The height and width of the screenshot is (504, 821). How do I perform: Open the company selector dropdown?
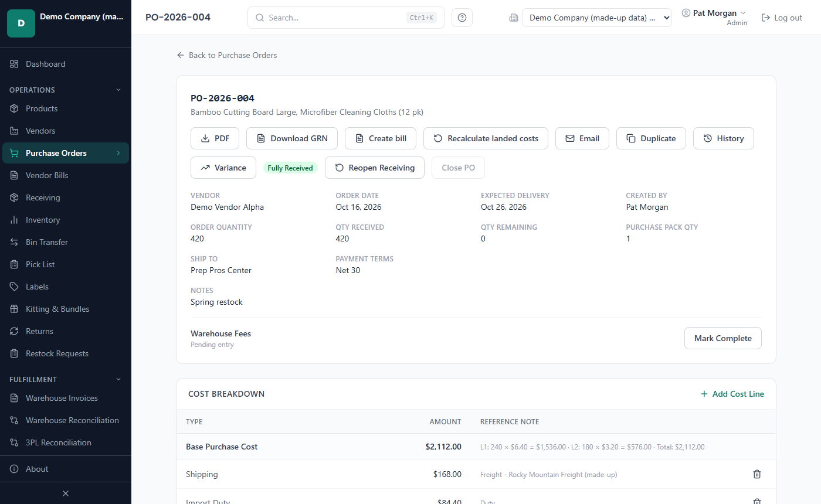[597, 18]
